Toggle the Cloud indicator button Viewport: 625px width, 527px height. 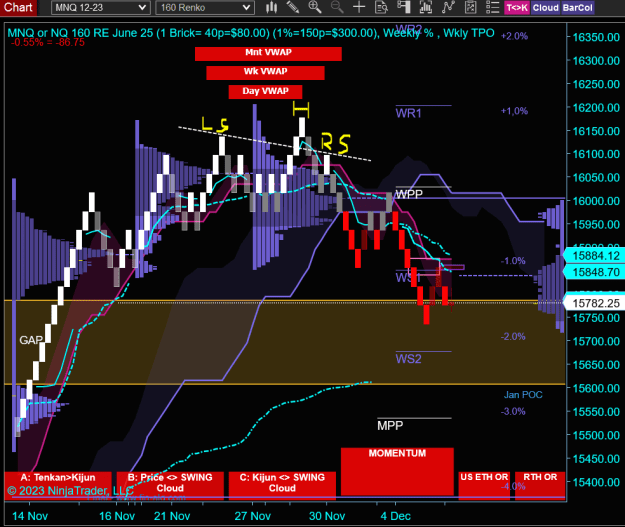coord(546,8)
